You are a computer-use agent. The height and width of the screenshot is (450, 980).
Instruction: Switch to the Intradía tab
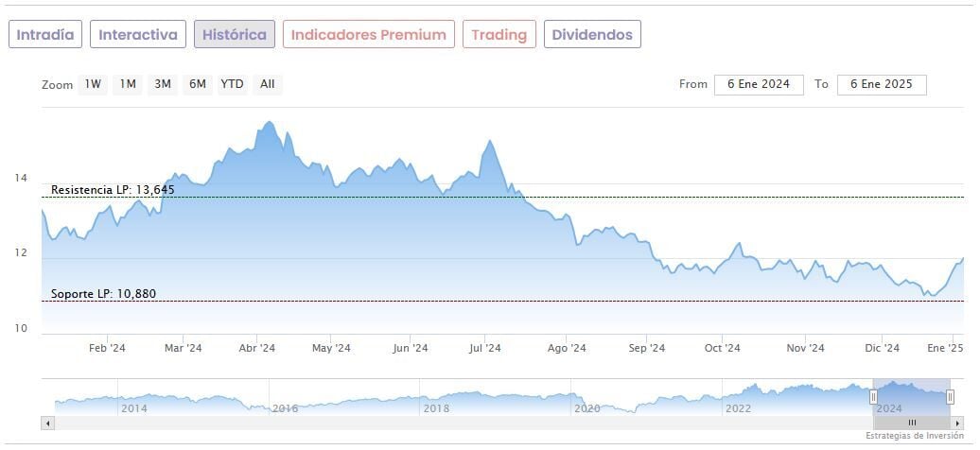(45, 35)
